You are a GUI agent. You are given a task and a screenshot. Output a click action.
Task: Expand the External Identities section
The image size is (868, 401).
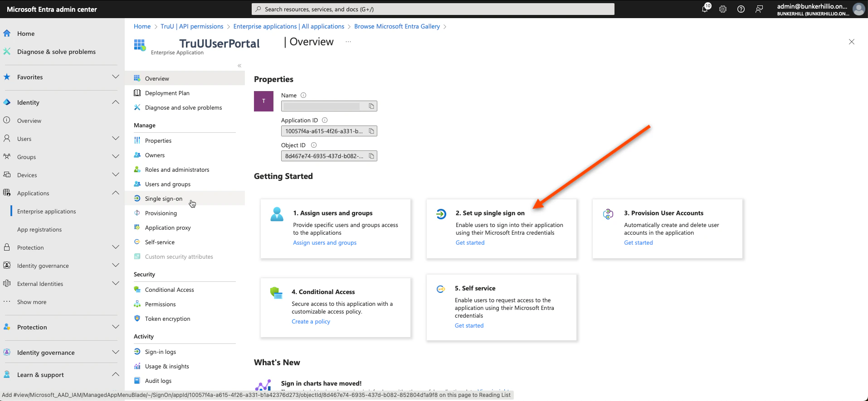[x=116, y=284]
